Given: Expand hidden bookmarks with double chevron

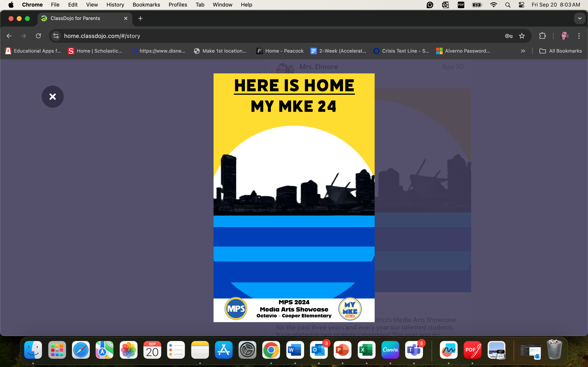Looking at the screenshot, I should (x=523, y=51).
